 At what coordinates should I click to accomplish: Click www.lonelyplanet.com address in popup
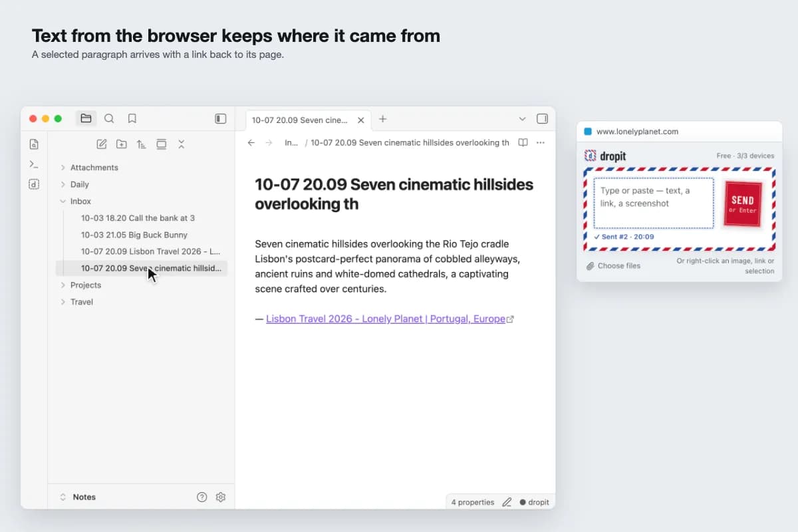pyautogui.click(x=637, y=132)
